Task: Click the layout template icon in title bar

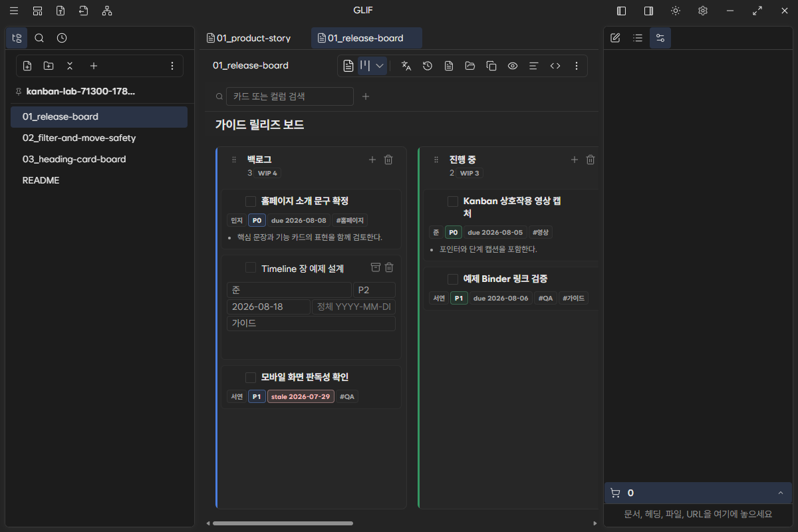Action: click(x=37, y=11)
